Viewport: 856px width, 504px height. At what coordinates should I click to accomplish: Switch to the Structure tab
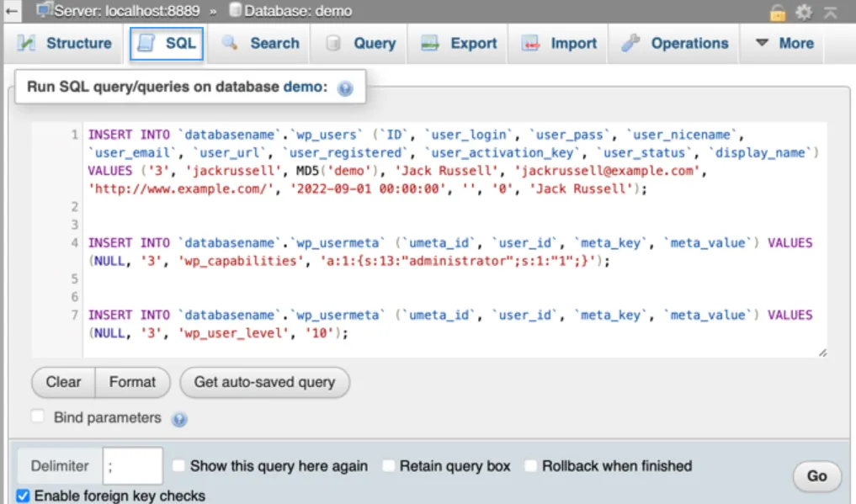tap(65, 43)
